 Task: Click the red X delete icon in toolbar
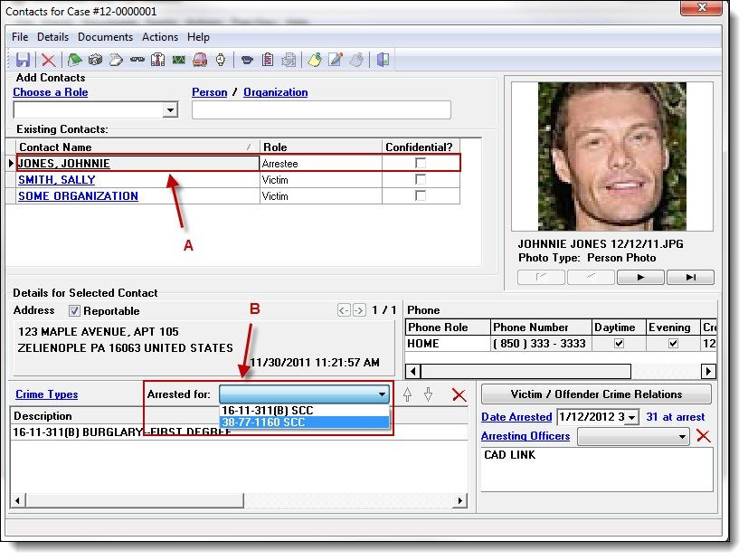point(48,60)
